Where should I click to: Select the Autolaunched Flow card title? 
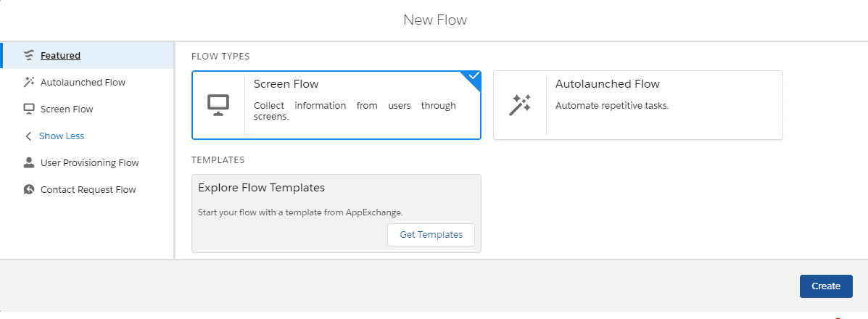tap(607, 84)
